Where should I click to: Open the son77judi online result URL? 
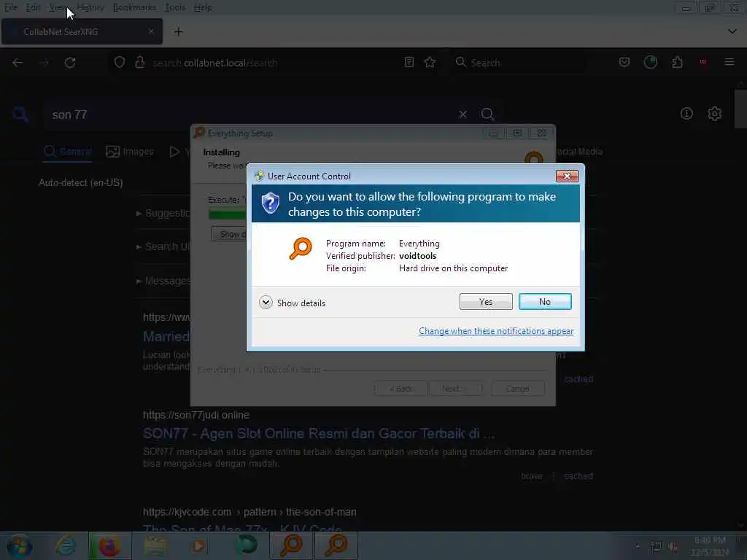click(x=196, y=415)
